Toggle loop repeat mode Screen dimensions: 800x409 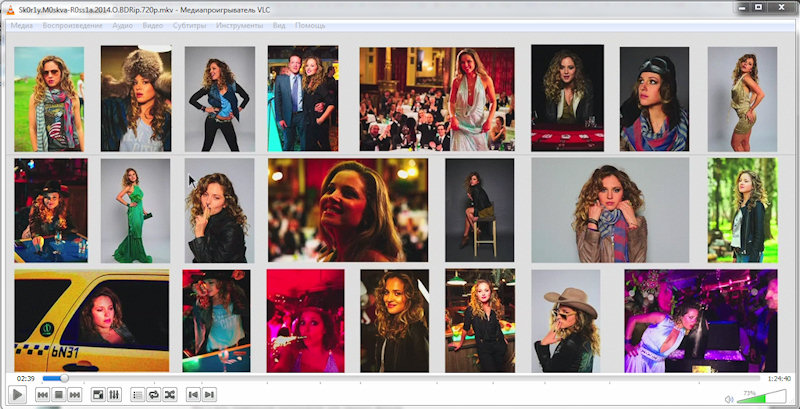(x=153, y=395)
